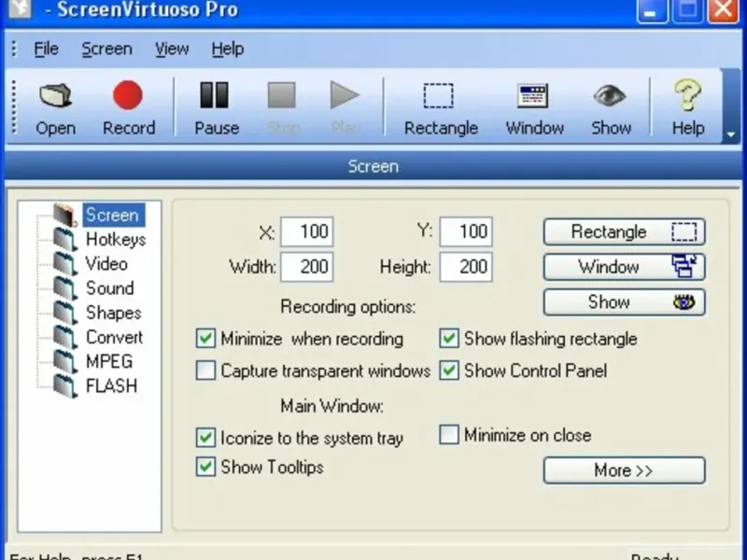Open Help via the question mark icon

point(687,95)
